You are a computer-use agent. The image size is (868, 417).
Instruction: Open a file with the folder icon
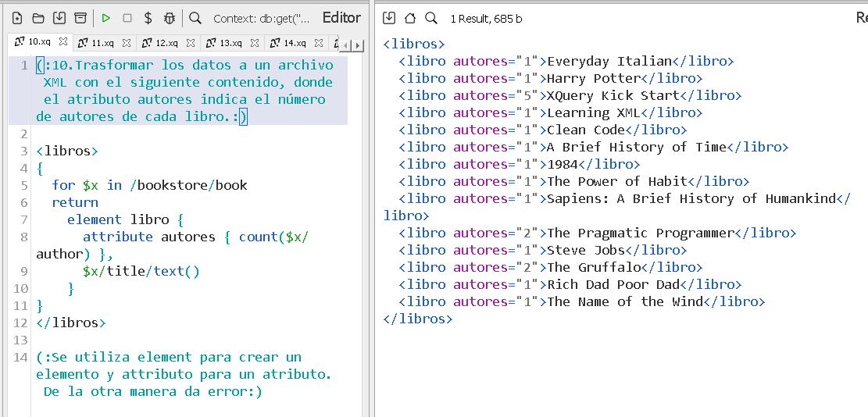(38, 18)
